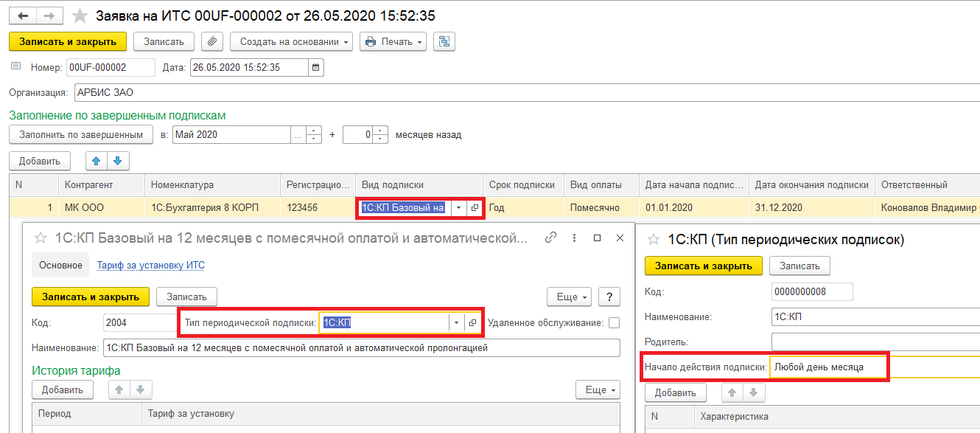Open selected Вид подписки item form icon

click(474, 208)
